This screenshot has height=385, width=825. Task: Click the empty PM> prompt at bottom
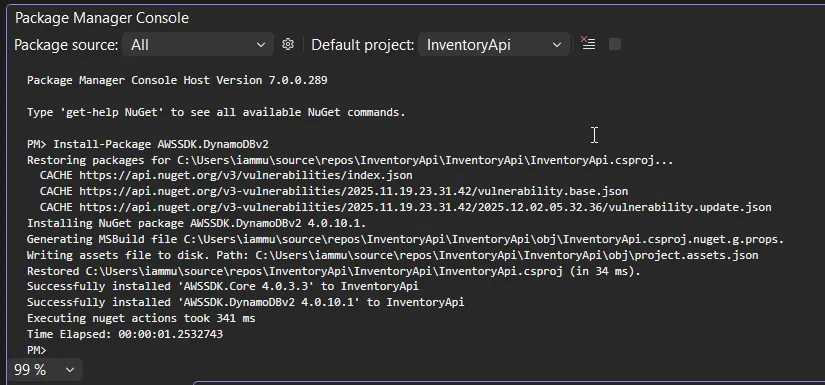[37, 350]
